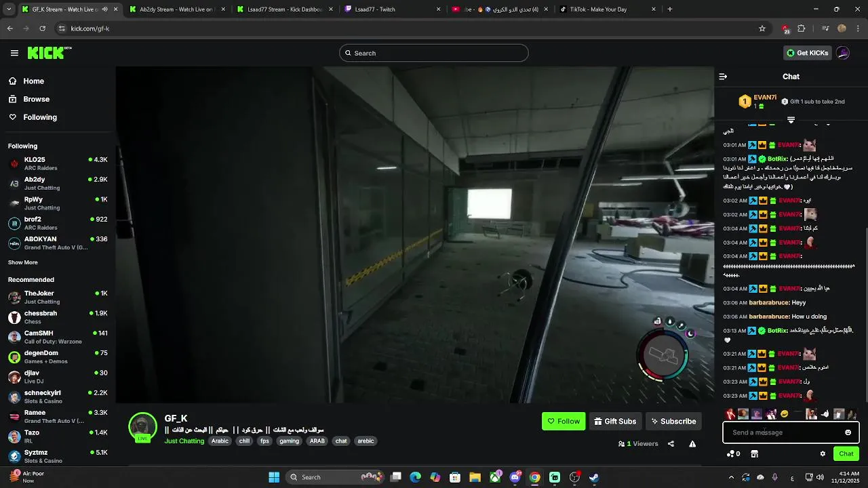This screenshot has width=868, height=488.
Task: Select the gaming tag
Action: pos(289,441)
